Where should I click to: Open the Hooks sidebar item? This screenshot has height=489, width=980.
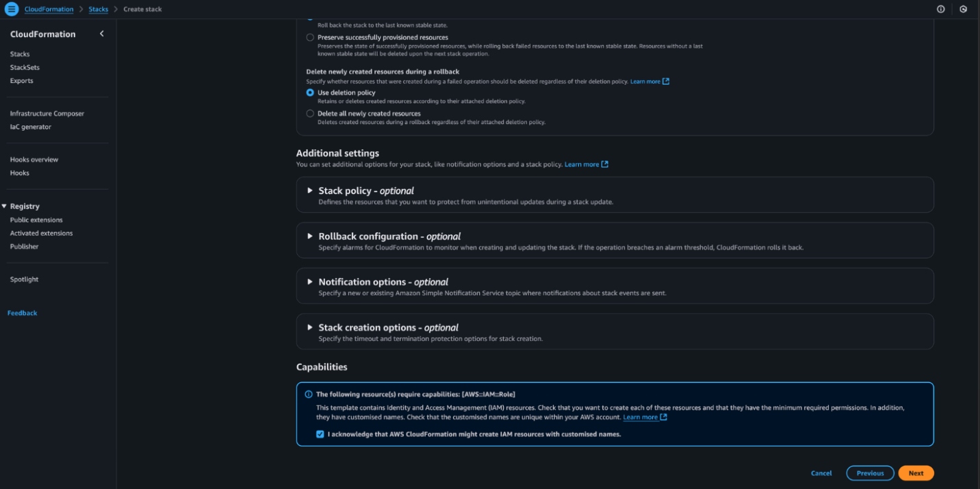[20, 173]
